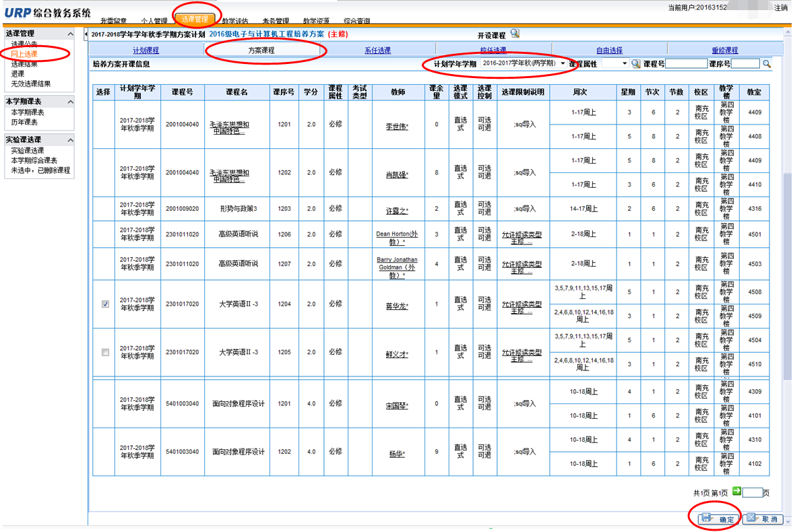The image size is (793, 532).
Task: Collapse the 选课管理 sidebar section
Action: click(x=70, y=34)
